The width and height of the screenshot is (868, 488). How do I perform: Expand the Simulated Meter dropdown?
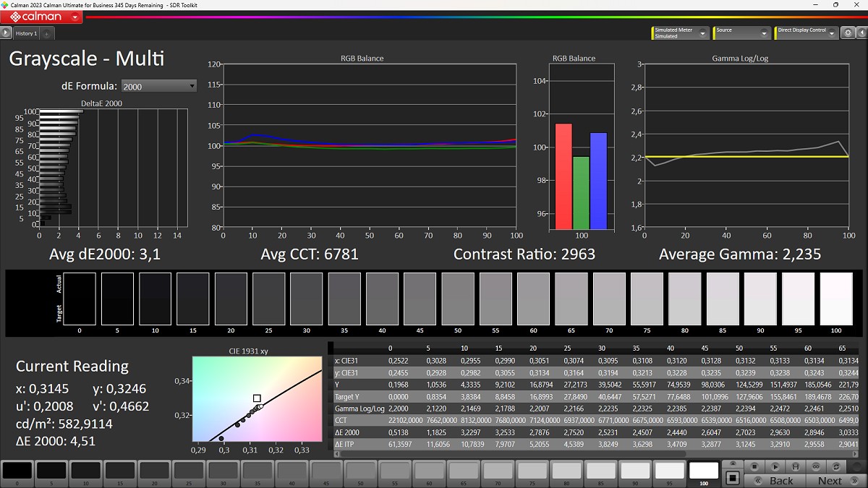(x=702, y=33)
